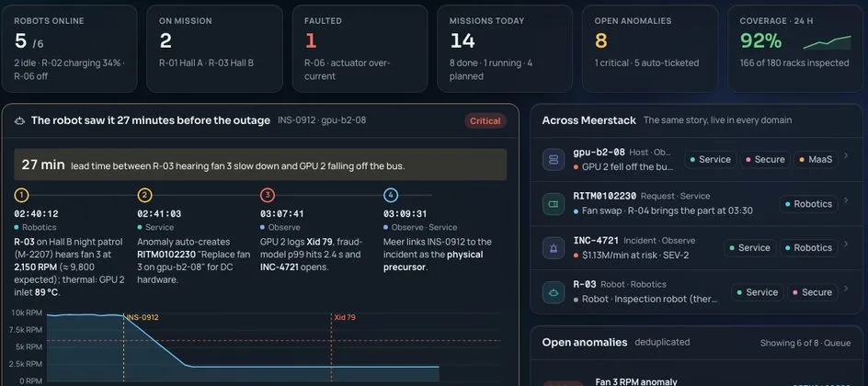This screenshot has height=386, width=868.
Task: Click the Coverage 24 H sparkline chart
Action: pos(827,42)
